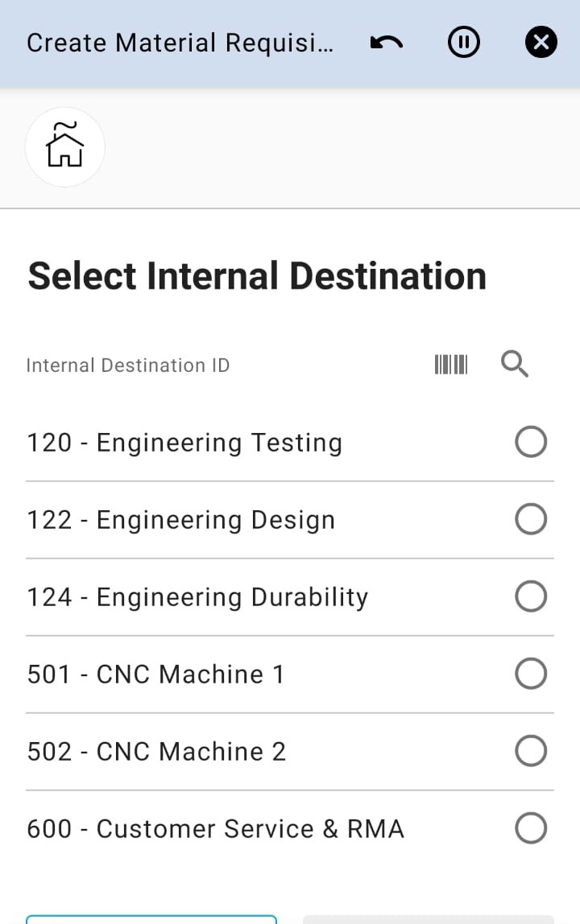Screen dimensions: 580x924
Task: Select radio button for 120 - Engineering Testing
Action: point(531,442)
